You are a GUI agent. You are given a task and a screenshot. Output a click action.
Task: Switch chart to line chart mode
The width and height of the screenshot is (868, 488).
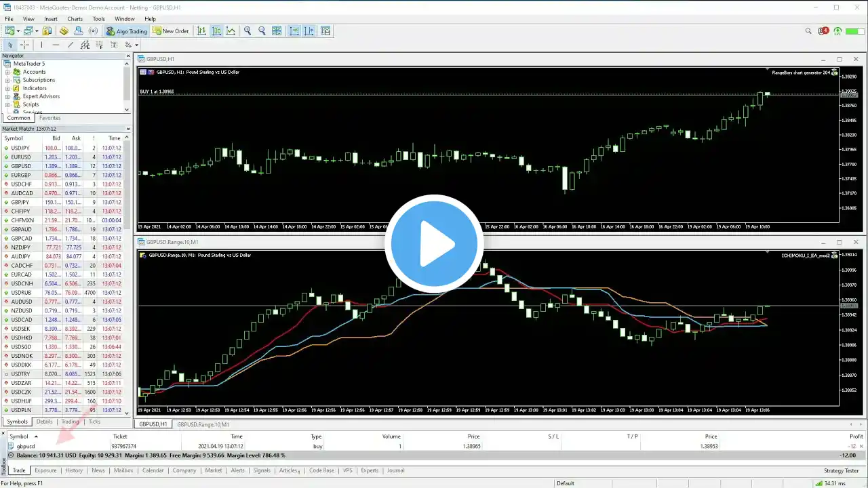[231, 31]
